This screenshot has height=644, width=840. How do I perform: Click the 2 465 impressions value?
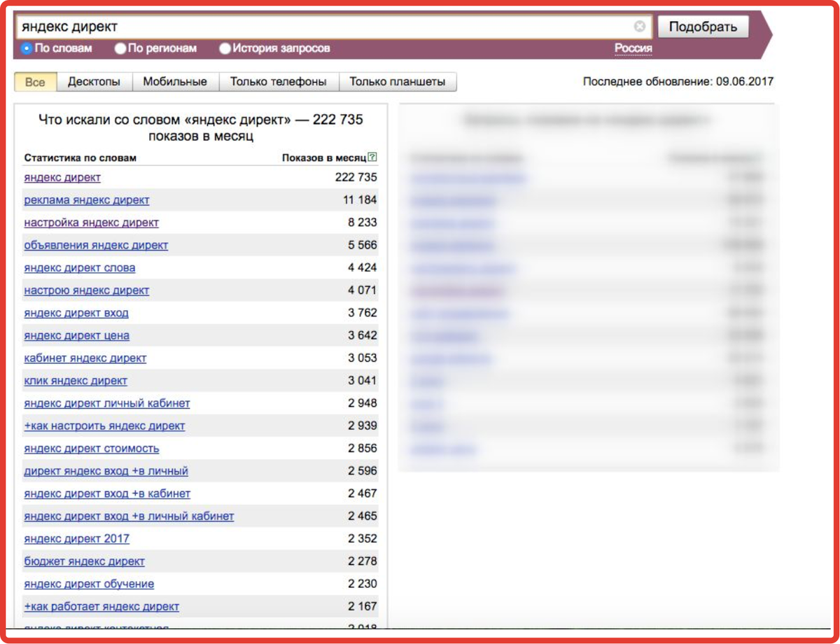[363, 516]
